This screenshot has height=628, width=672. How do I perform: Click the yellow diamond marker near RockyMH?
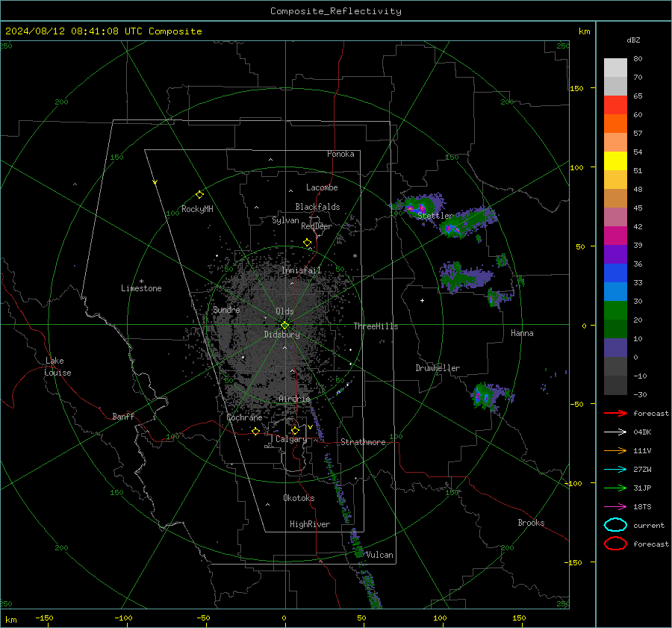[199, 195]
